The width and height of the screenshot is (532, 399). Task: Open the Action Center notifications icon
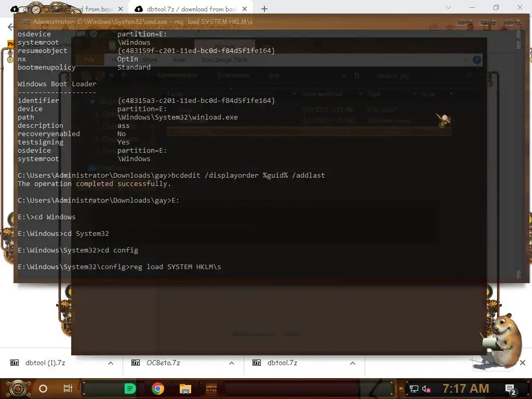[511, 389]
